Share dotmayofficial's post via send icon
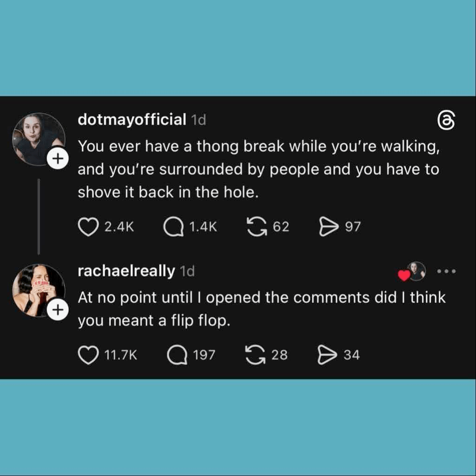476x476 pixels. point(329,227)
